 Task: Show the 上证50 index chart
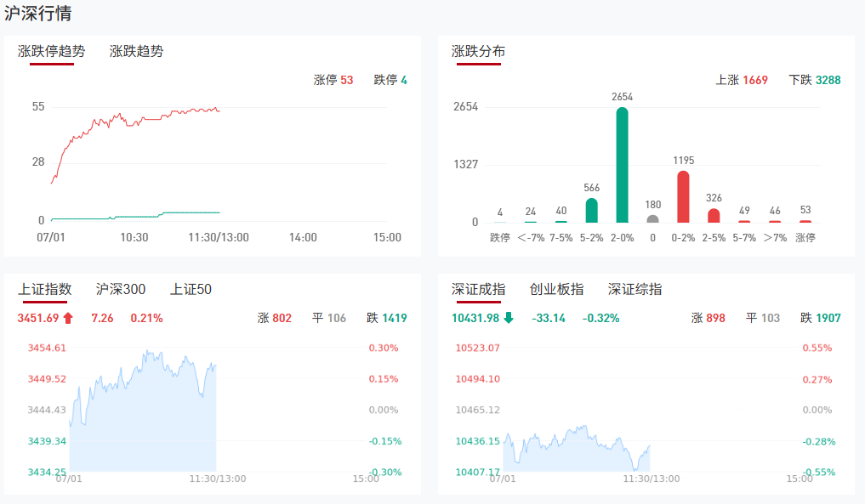pos(191,289)
